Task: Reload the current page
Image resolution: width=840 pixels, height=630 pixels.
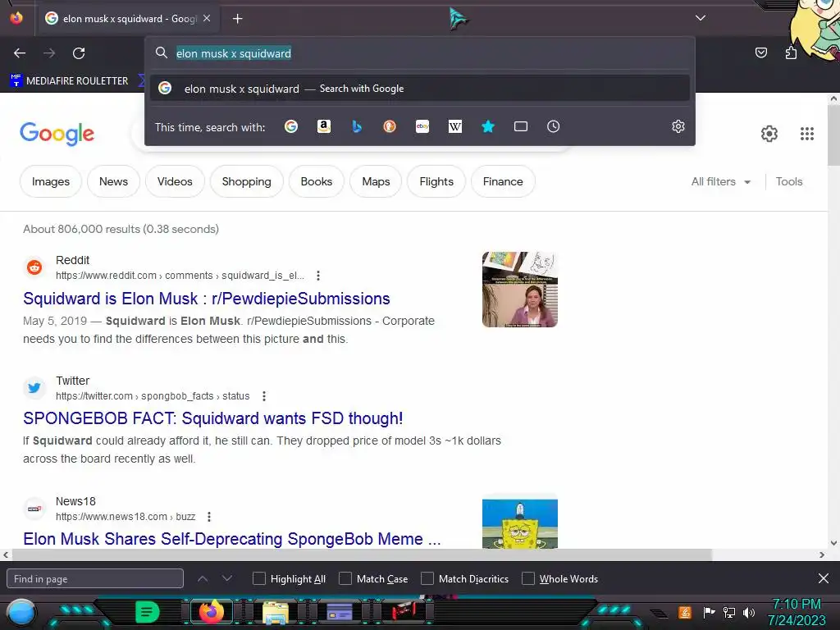Action: point(79,53)
